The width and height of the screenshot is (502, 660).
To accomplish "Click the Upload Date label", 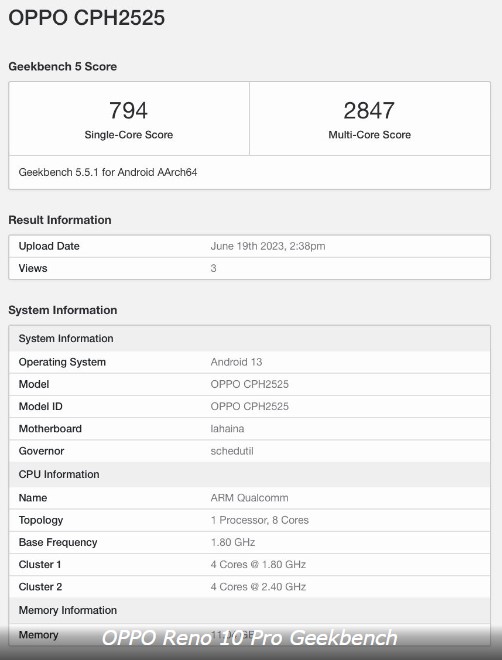I will coord(49,246).
